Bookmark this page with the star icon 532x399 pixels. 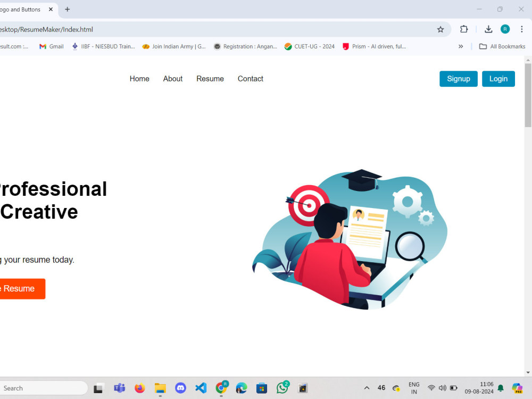(440, 29)
